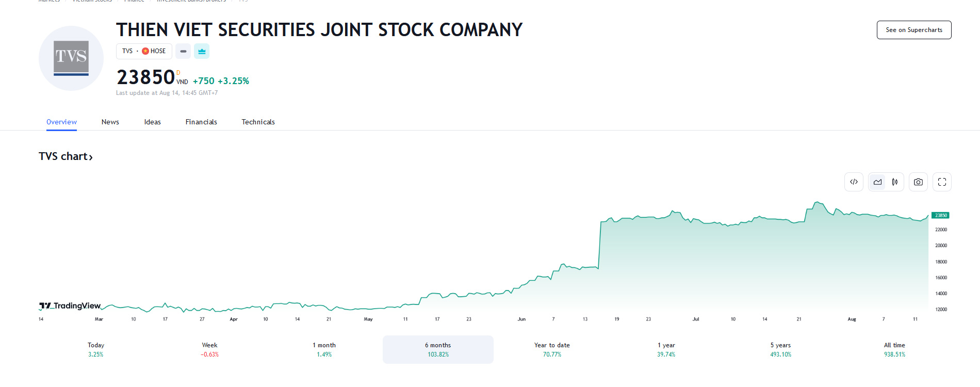Switch to the Technicals tab
Image resolution: width=980 pixels, height=387 pixels.
tap(258, 122)
